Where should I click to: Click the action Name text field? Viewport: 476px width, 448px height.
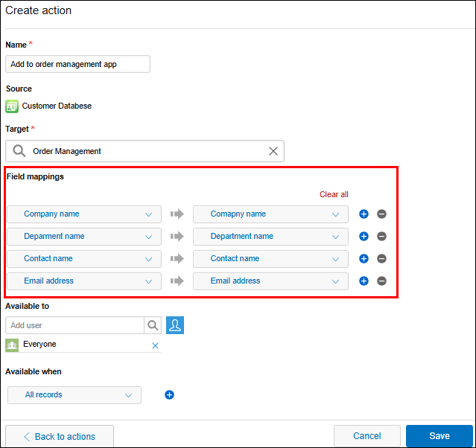[x=77, y=65]
